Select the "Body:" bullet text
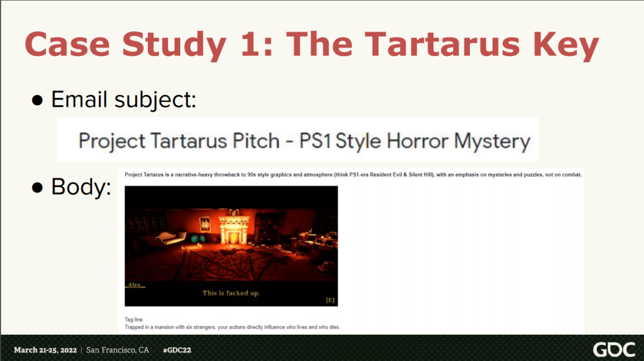Viewport: 644px width, 361px height. coord(81,187)
